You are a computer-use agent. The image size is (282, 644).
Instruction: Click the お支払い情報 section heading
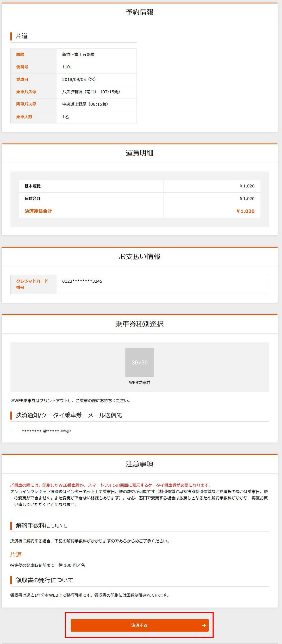(139, 257)
